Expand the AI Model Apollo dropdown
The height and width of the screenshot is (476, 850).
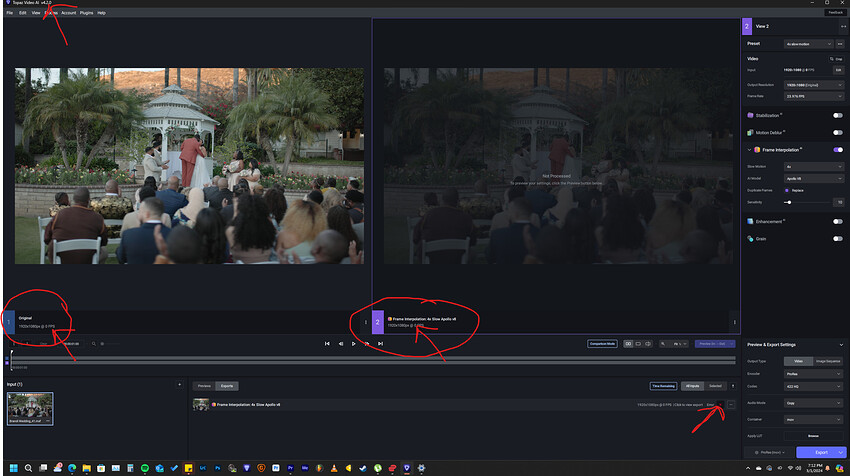click(x=813, y=177)
